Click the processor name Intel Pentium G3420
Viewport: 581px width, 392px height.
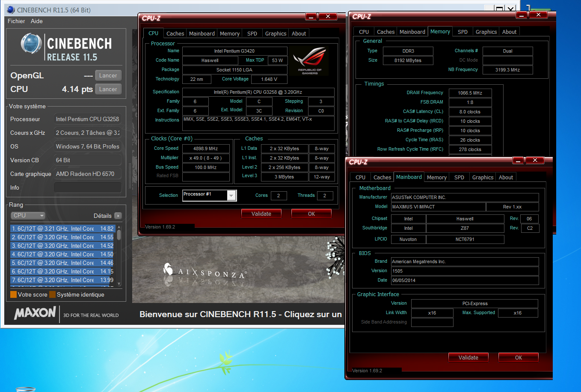[x=234, y=51]
